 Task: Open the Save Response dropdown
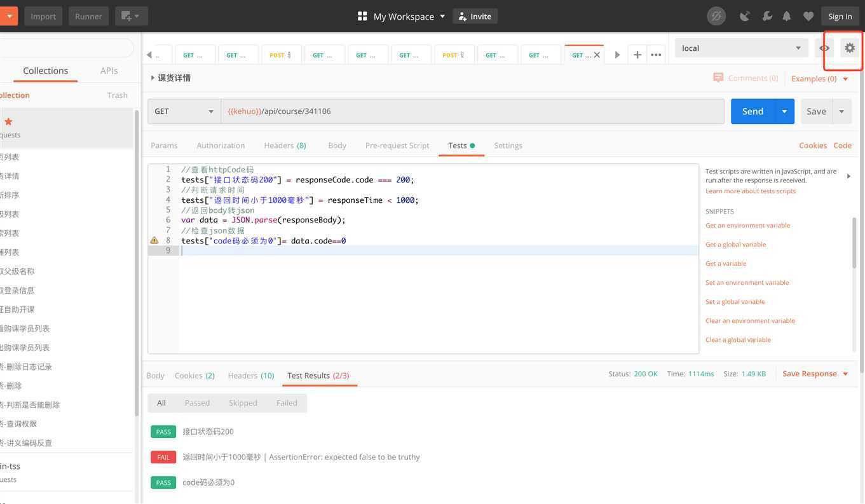tap(815, 374)
